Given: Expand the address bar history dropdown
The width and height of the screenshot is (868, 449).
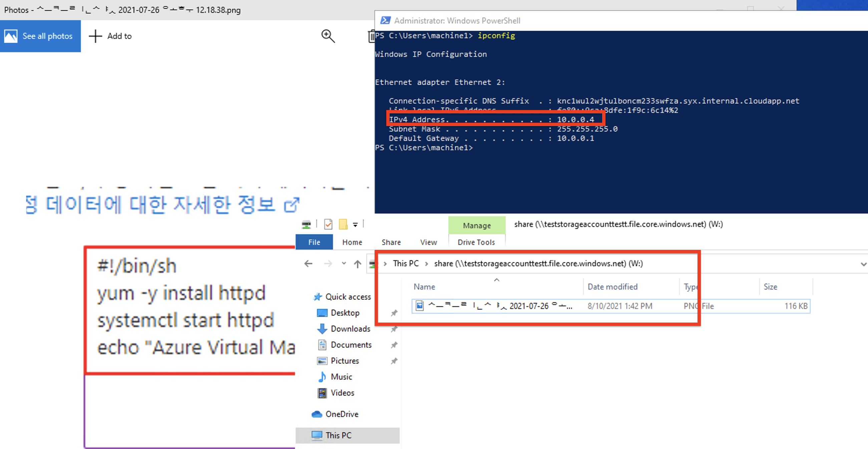Looking at the screenshot, I should pos(863,264).
